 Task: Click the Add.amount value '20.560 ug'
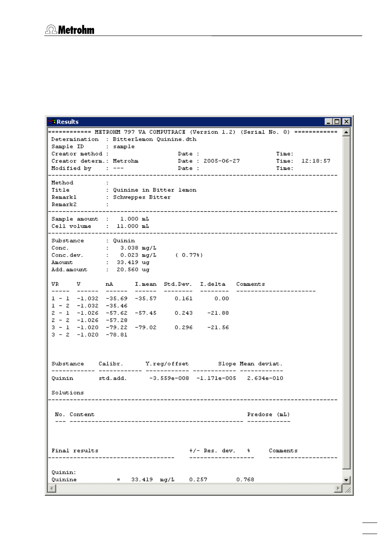coord(133,270)
